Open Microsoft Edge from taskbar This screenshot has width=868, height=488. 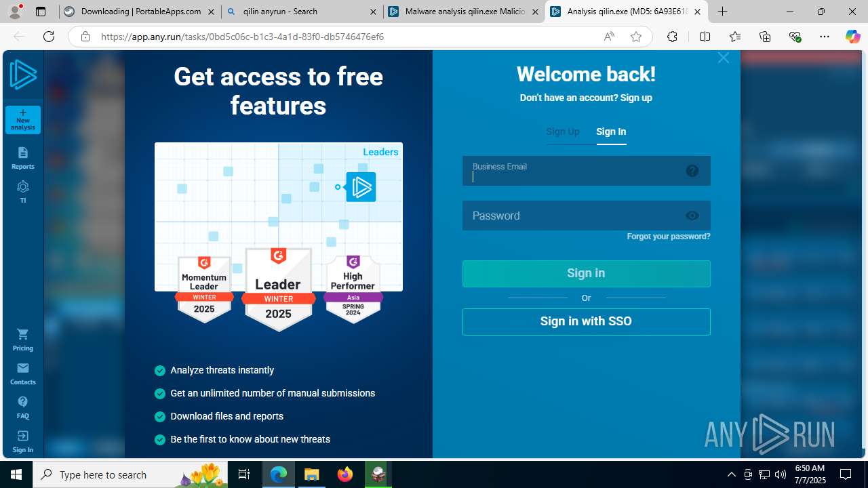coord(279,474)
